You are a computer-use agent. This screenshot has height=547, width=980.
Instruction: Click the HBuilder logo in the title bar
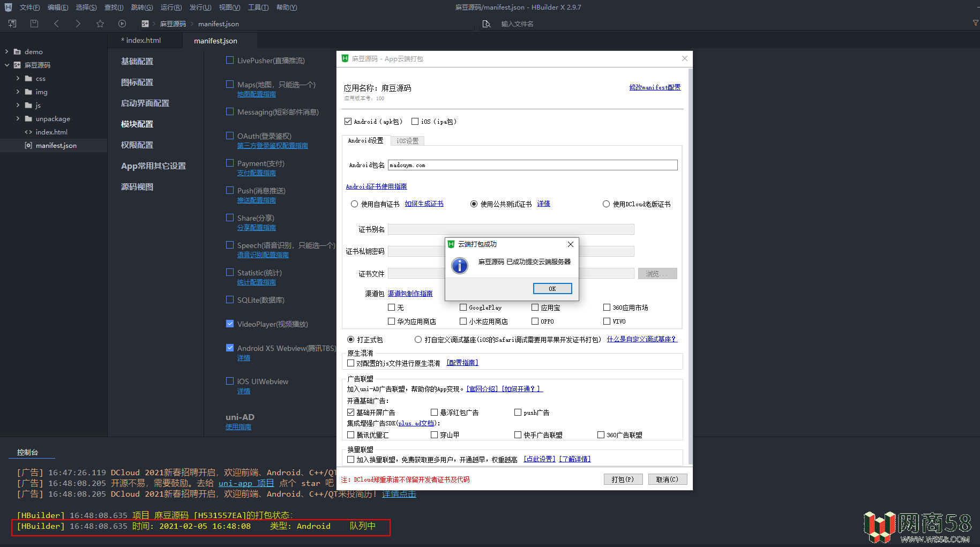(x=8, y=7)
